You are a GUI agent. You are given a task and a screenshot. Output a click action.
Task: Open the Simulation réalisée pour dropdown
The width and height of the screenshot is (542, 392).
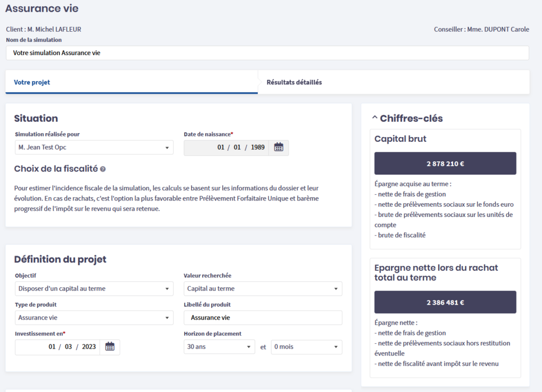(x=94, y=148)
